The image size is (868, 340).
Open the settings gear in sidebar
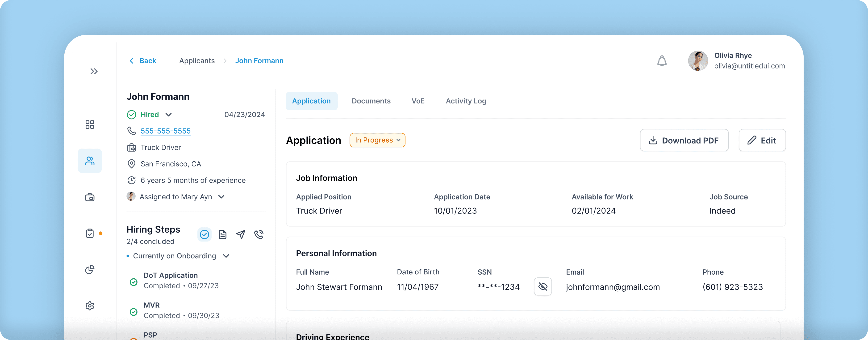90,306
